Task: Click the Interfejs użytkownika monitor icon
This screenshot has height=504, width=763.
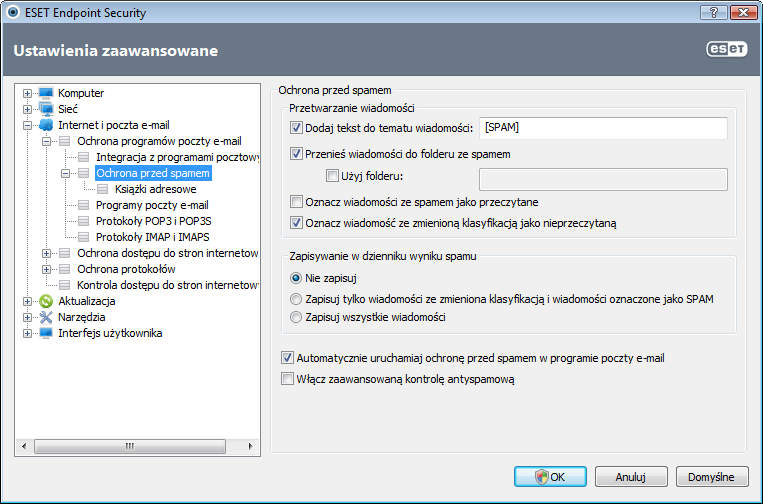Action: click(46, 333)
